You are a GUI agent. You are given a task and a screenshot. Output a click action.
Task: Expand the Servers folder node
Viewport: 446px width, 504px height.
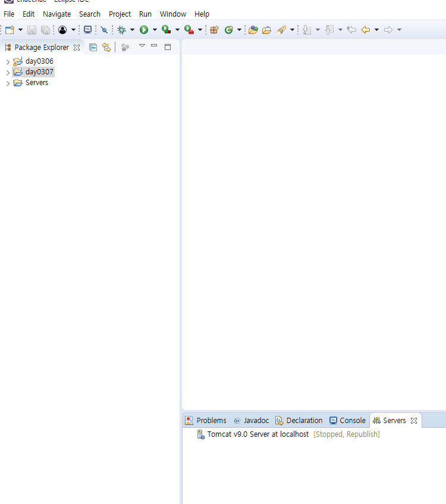pos(8,83)
